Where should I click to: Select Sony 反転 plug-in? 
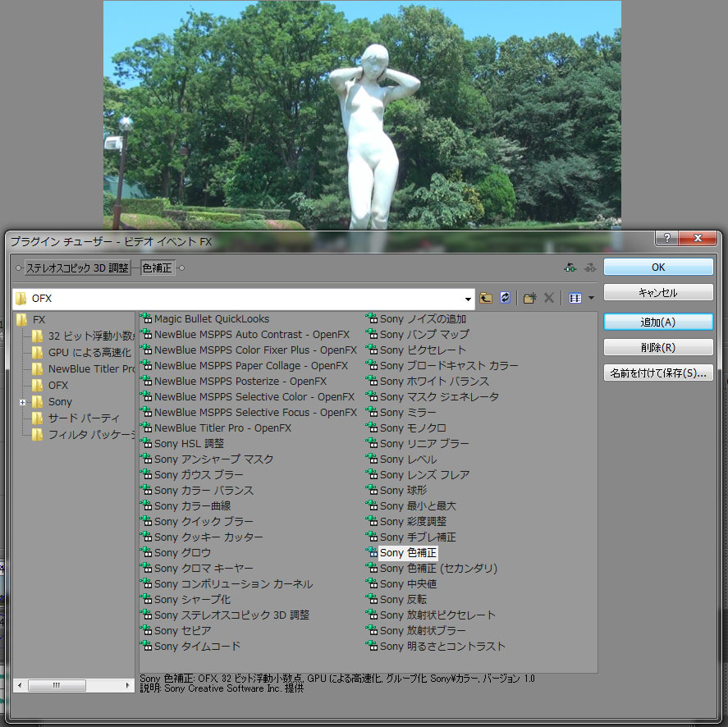396,599
